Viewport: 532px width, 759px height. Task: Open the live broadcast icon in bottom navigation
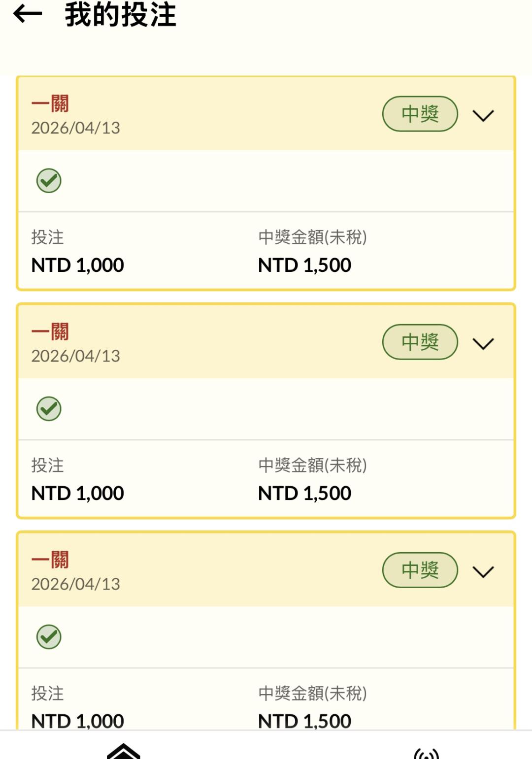426,754
